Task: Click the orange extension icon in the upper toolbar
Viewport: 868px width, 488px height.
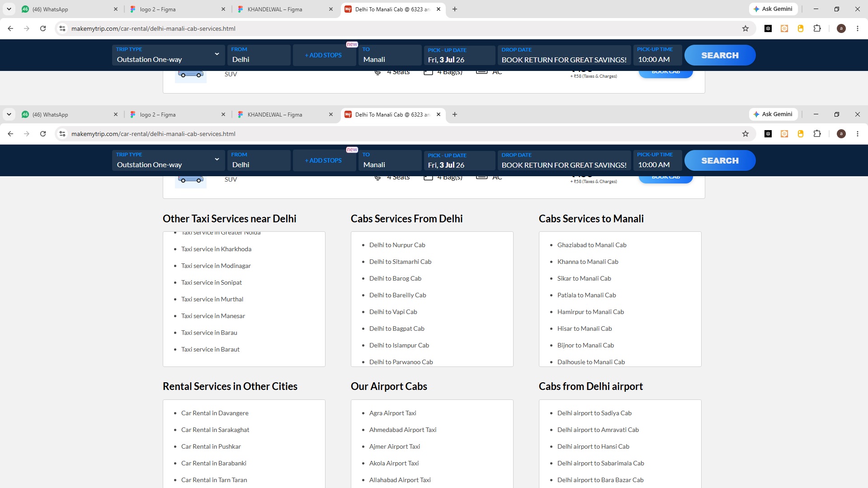Action: pyautogui.click(x=784, y=28)
